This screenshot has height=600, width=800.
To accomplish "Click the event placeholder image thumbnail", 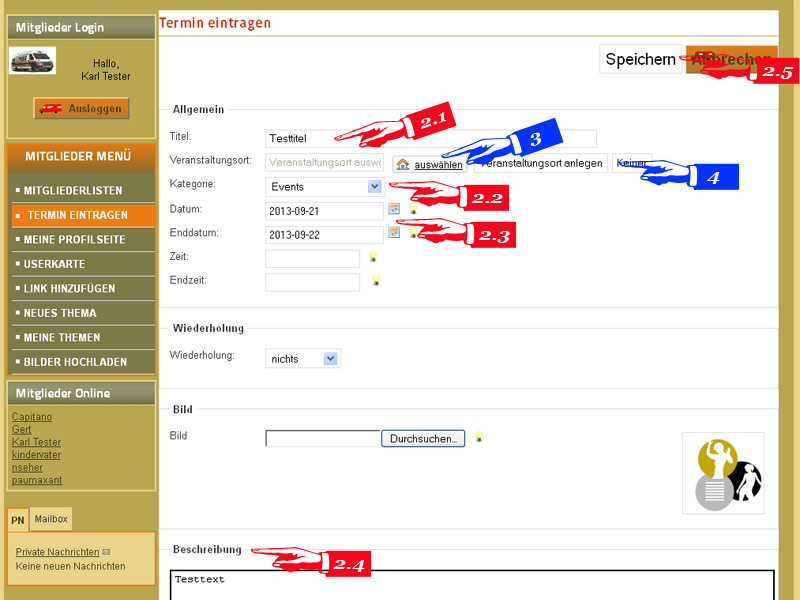I will pos(723,473).
